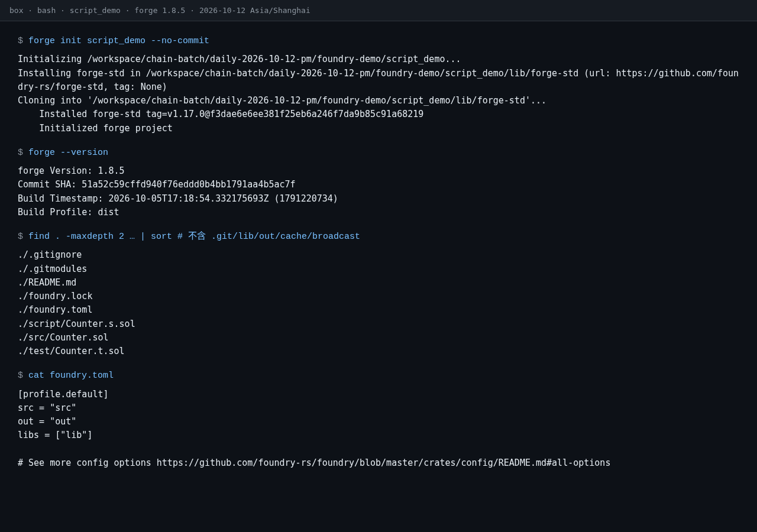Click the 'dry-rs/forge-std, tag: None)' wrapped line
This screenshot has height=532, width=757.
coord(92,87)
